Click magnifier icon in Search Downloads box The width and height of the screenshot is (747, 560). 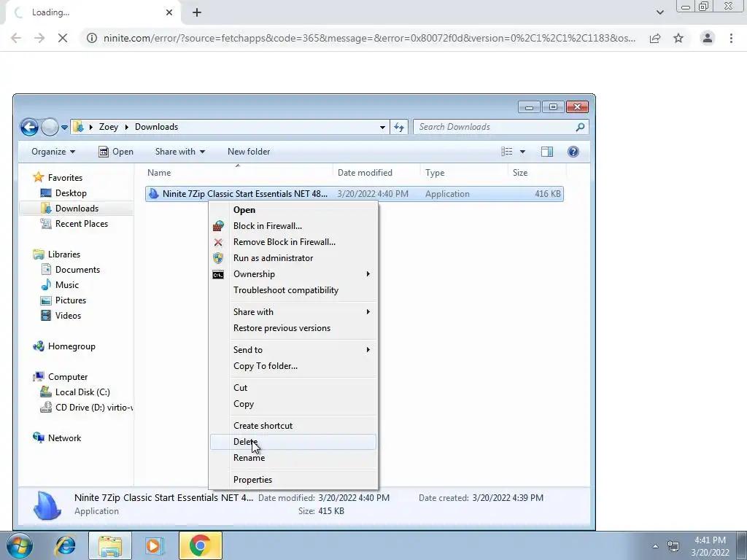(580, 127)
